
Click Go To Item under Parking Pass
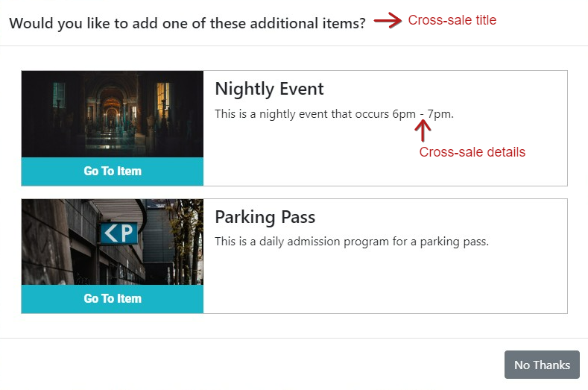coord(113,299)
